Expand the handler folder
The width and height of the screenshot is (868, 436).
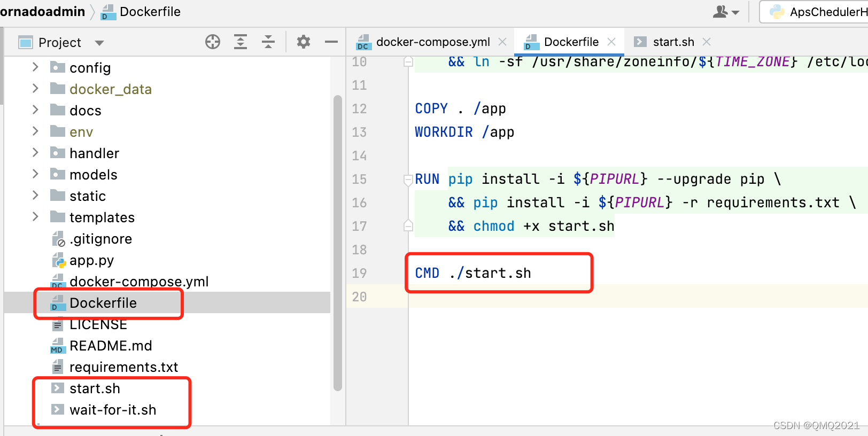point(35,152)
